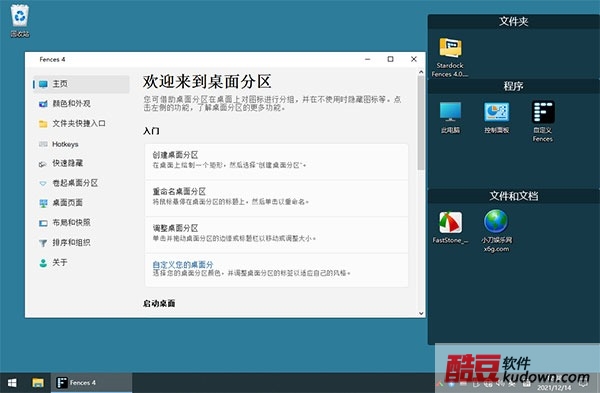This screenshot has height=393, width=600.
Task: Click the folder icon beside 文件夹快捷入口
Action: pos(43,124)
